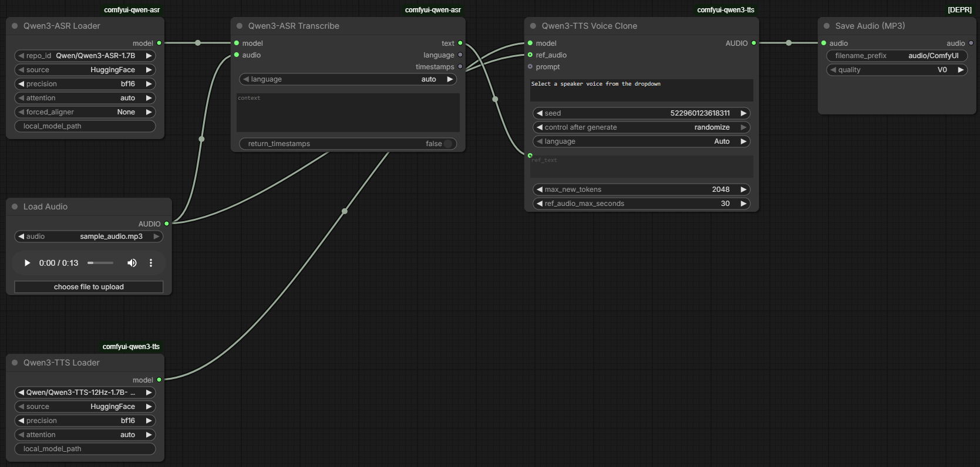
Task: Open the TTS Loader precision dropdown
Action: (x=85, y=421)
